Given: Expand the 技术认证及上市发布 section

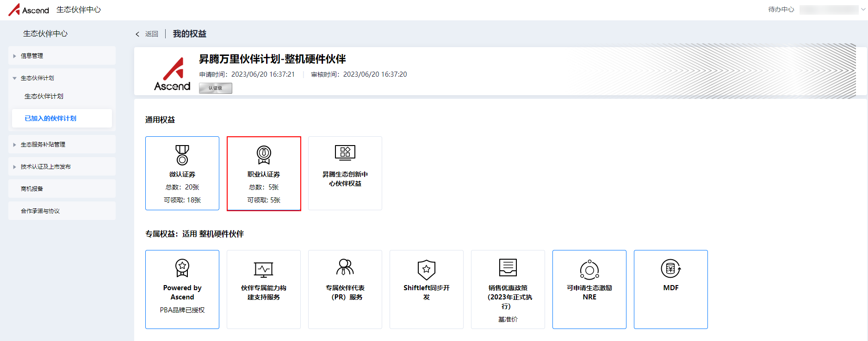Looking at the screenshot, I should point(62,166).
